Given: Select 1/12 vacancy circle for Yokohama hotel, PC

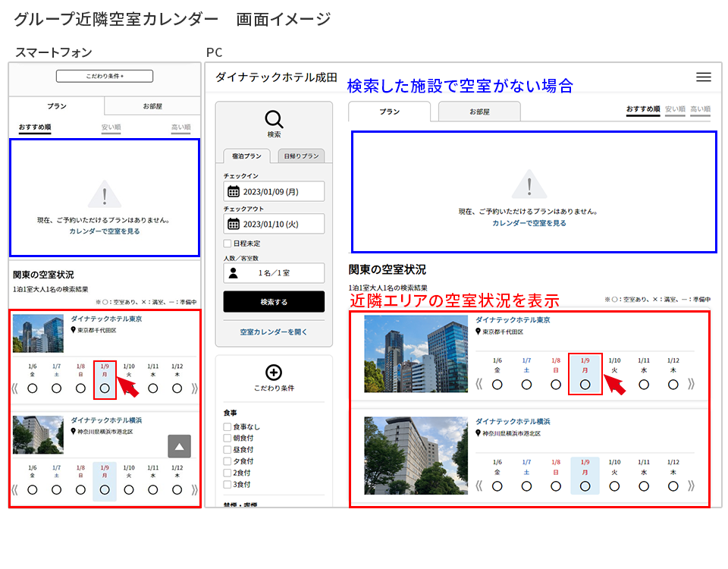Looking at the screenshot, I should pos(673,486).
